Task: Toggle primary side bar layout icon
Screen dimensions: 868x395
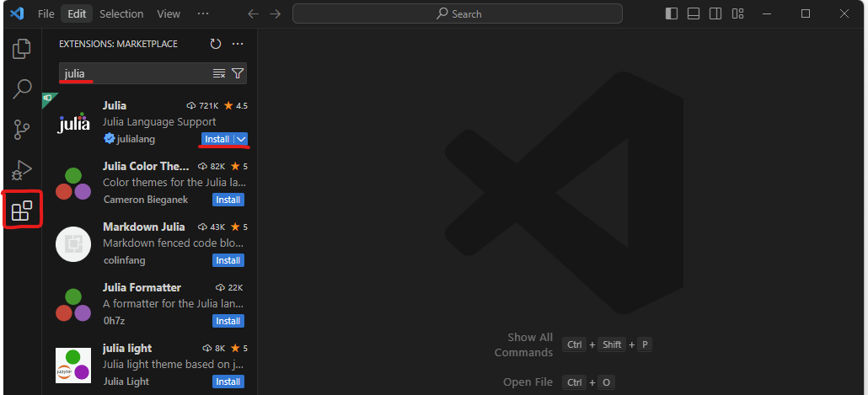Action: coord(672,13)
